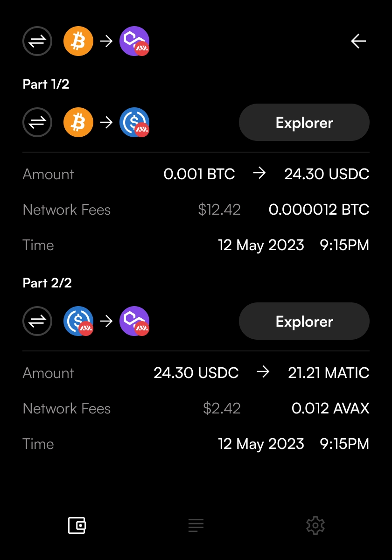392x560 pixels.
Task: Click the Bitcoin icon in Part 1/2
Action: [x=78, y=122]
